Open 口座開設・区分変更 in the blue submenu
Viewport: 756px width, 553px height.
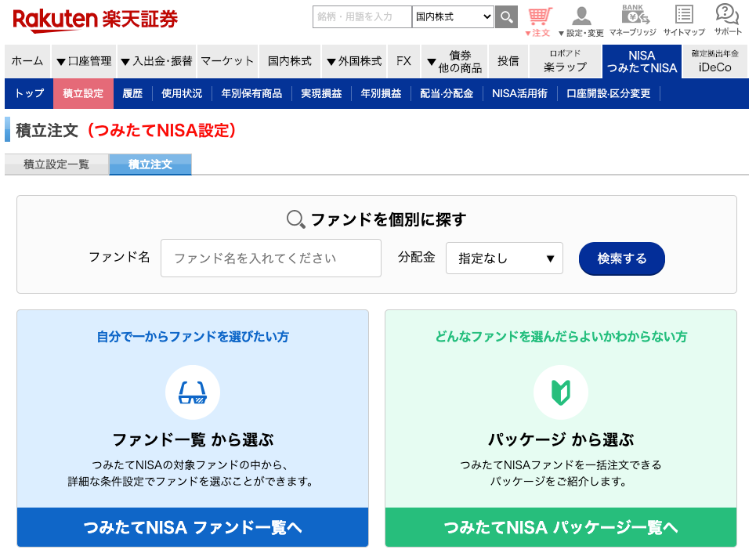coord(609,93)
